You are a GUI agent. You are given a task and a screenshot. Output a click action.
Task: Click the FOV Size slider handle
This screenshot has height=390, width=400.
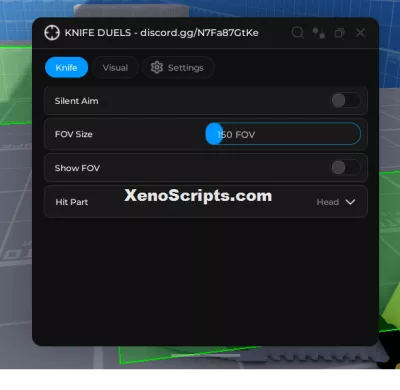pyautogui.click(x=214, y=134)
